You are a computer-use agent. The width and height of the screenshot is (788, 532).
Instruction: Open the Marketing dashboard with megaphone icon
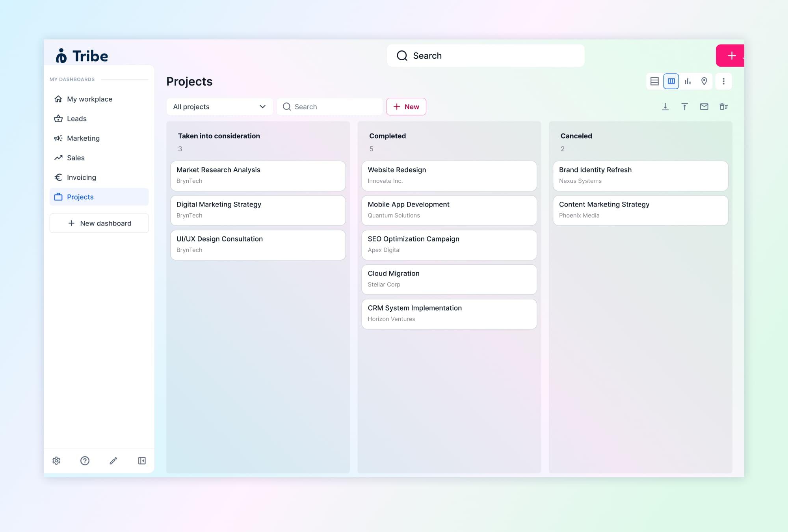(83, 138)
